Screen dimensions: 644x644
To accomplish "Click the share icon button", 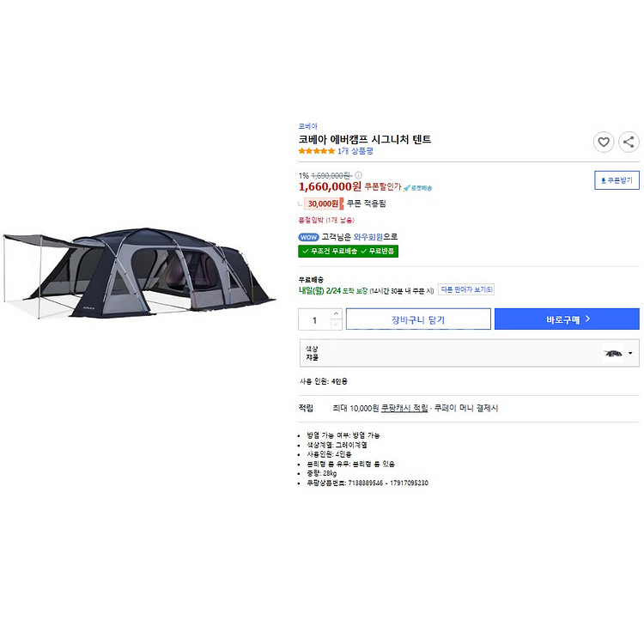I will pyautogui.click(x=629, y=143).
